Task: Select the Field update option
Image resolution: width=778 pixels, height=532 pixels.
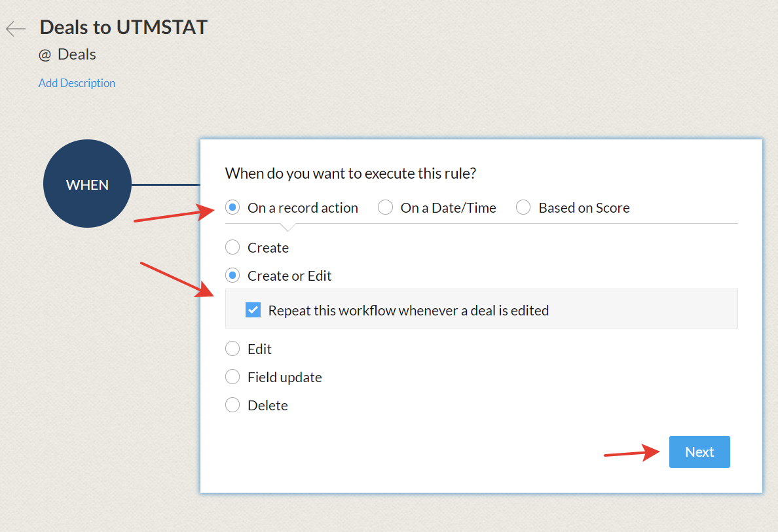Action: pyautogui.click(x=232, y=378)
